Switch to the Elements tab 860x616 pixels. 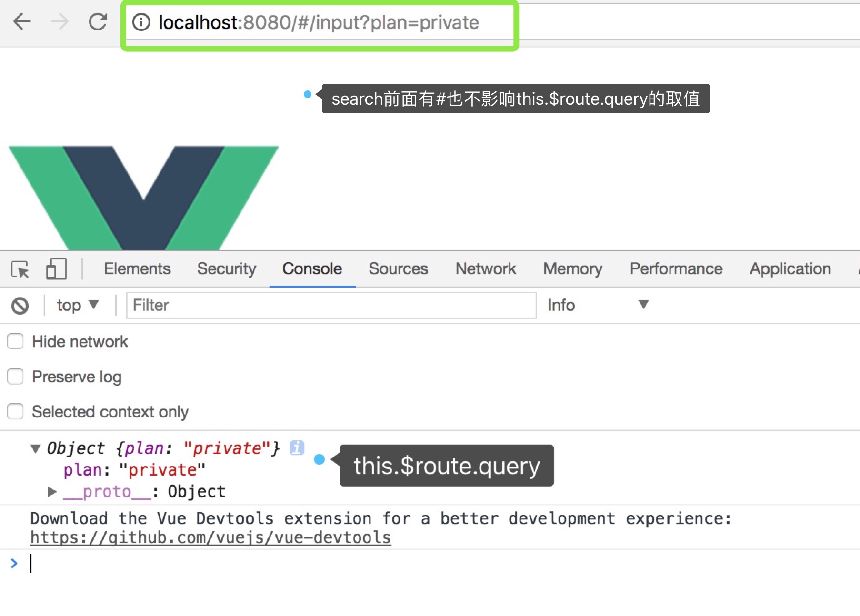coord(137,269)
